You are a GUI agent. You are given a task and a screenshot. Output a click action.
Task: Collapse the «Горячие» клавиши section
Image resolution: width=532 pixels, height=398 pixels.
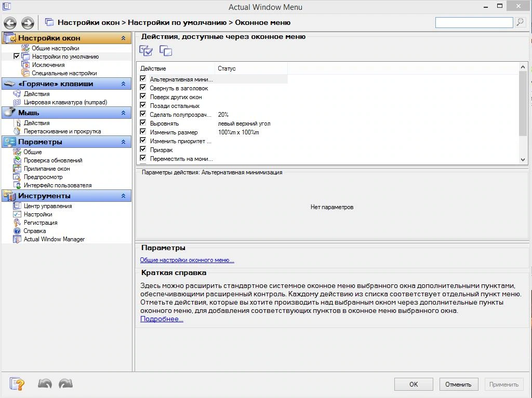(124, 84)
